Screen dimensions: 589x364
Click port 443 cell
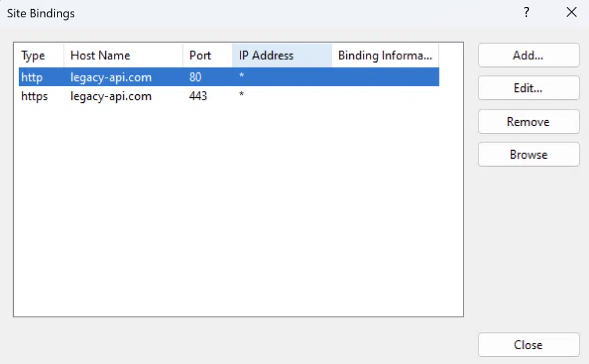coord(198,97)
